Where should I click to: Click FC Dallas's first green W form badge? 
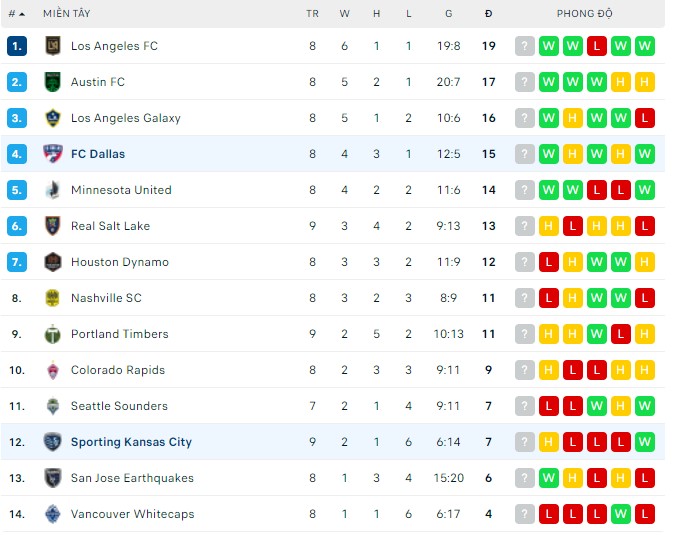click(548, 154)
